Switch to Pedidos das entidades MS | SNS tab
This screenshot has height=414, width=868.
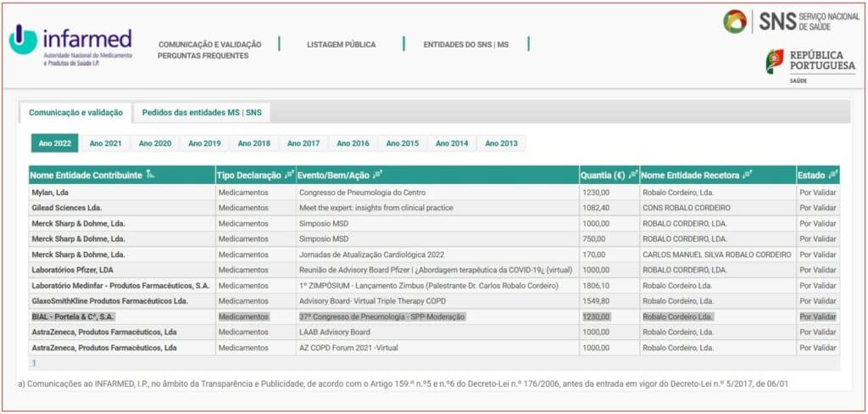click(x=202, y=112)
